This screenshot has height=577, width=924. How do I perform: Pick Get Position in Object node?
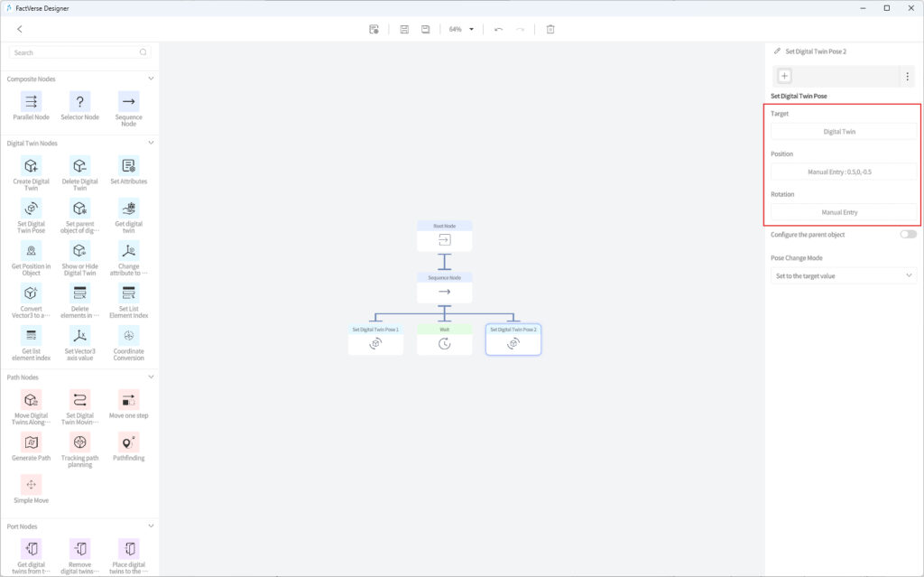pyautogui.click(x=32, y=251)
